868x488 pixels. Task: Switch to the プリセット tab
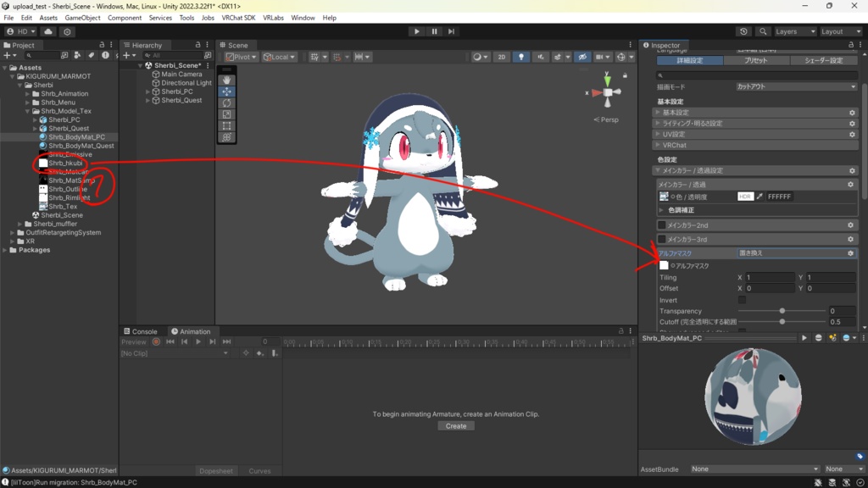pos(755,60)
